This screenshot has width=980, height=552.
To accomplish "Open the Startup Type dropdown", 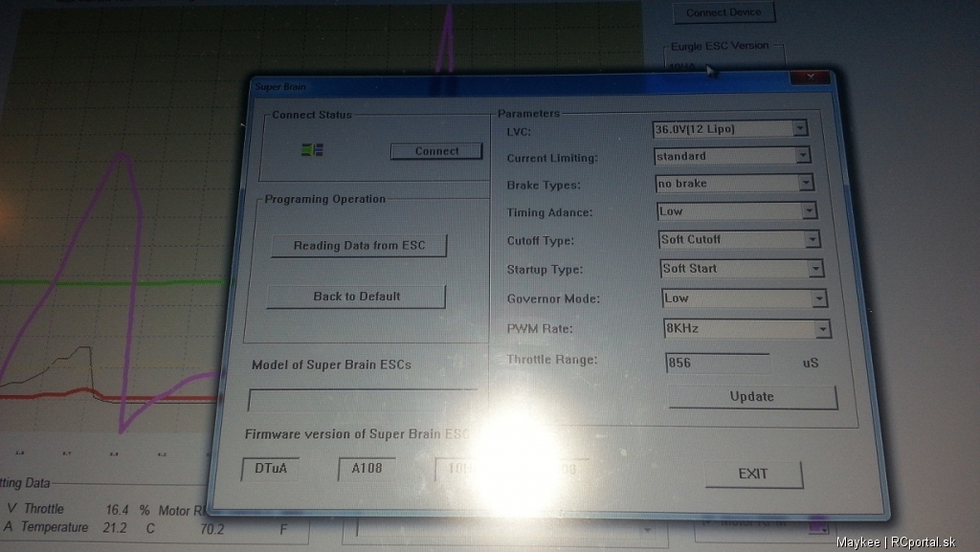I will tap(815, 269).
